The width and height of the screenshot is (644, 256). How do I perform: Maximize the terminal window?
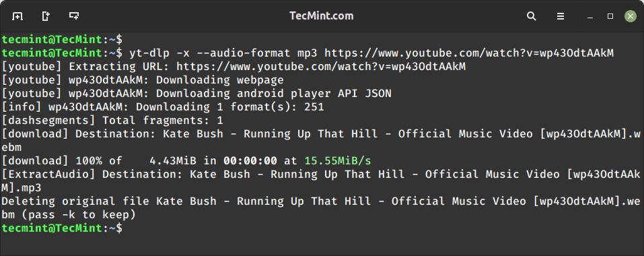[x=610, y=16]
